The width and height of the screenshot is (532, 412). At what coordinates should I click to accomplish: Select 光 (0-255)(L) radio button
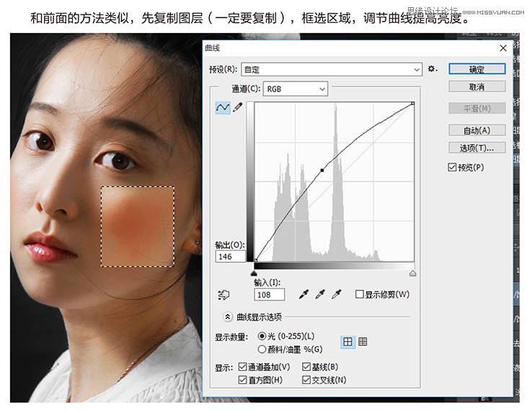click(262, 336)
